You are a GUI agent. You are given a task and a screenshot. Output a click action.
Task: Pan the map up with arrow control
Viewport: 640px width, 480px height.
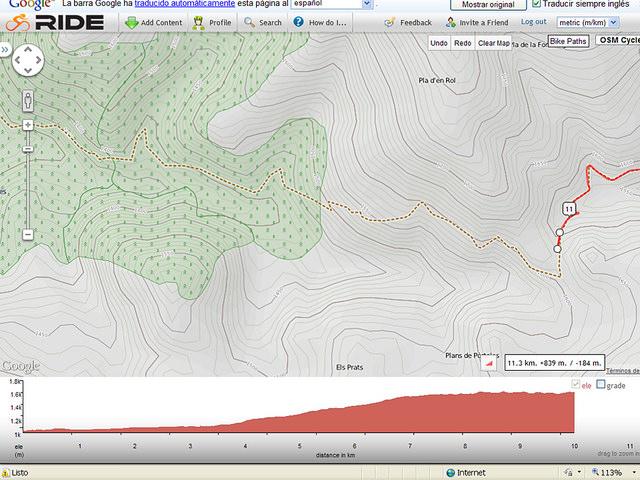[28, 50]
